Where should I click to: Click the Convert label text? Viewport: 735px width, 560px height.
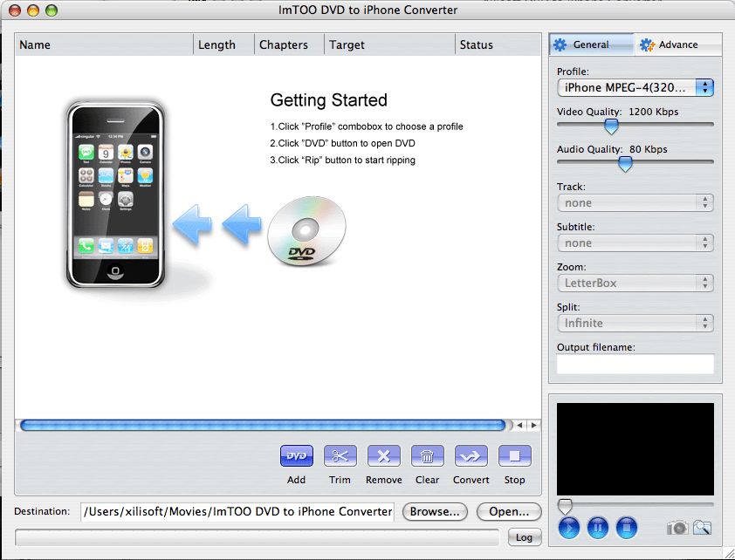471,480
